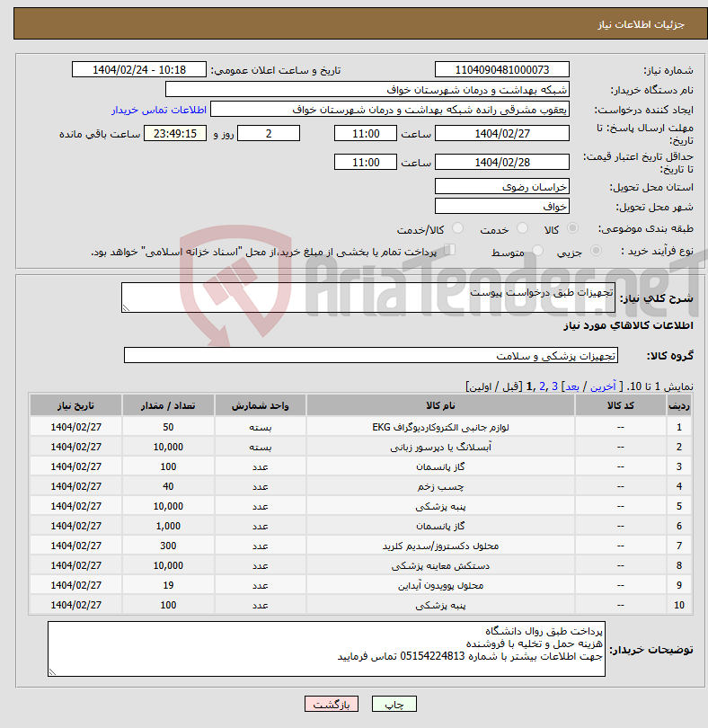Toggle the اسناد خزانه اسلامی payment checkbox
This screenshot has width=708, height=728.
click(x=449, y=250)
